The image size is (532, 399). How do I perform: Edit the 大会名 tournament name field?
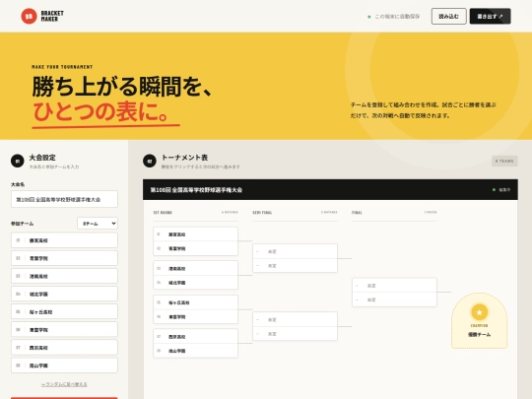(x=64, y=199)
